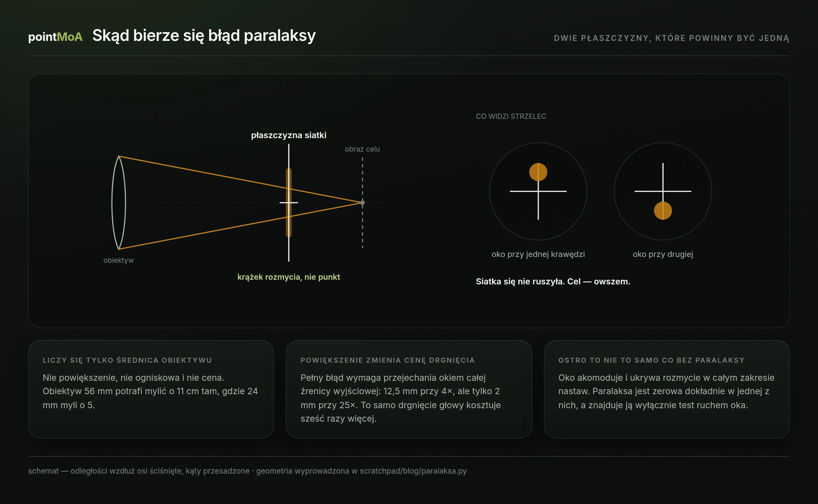Select 'Ostro to nie to samo' card
This screenshot has height=504, width=818.
(x=667, y=389)
